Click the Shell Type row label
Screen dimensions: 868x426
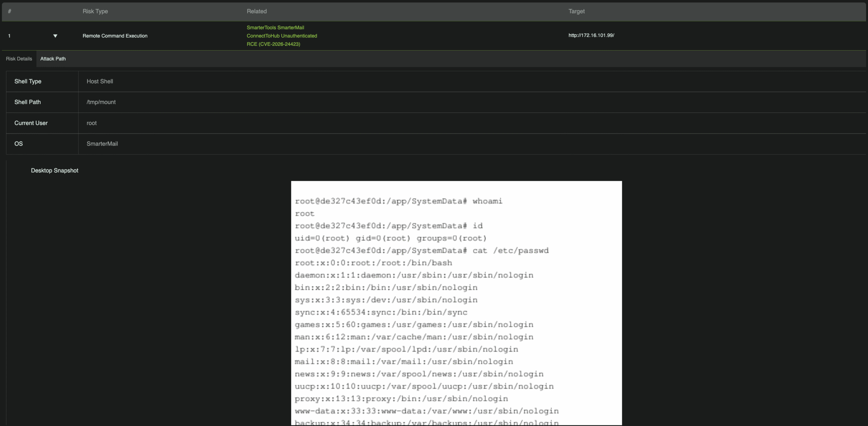(28, 81)
